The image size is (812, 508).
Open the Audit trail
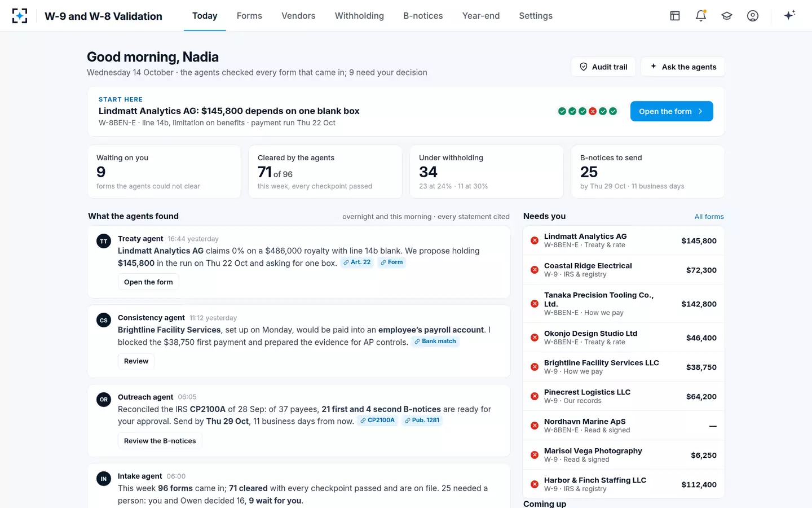coord(603,67)
